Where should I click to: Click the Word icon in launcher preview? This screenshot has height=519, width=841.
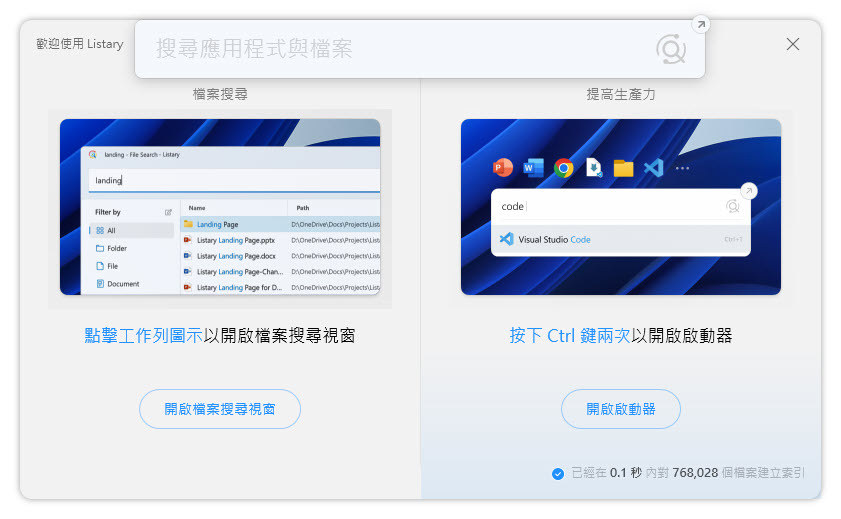coord(533,168)
